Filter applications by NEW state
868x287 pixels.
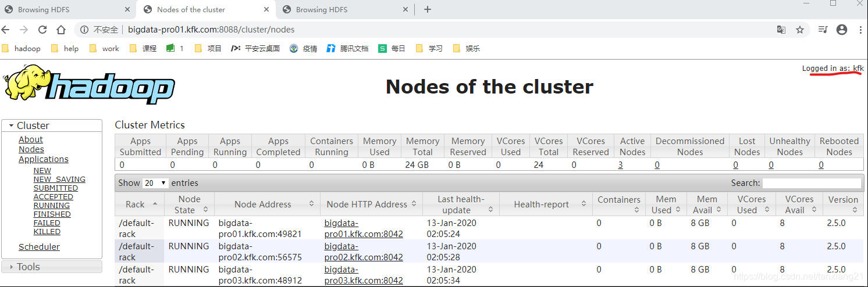(42, 171)
